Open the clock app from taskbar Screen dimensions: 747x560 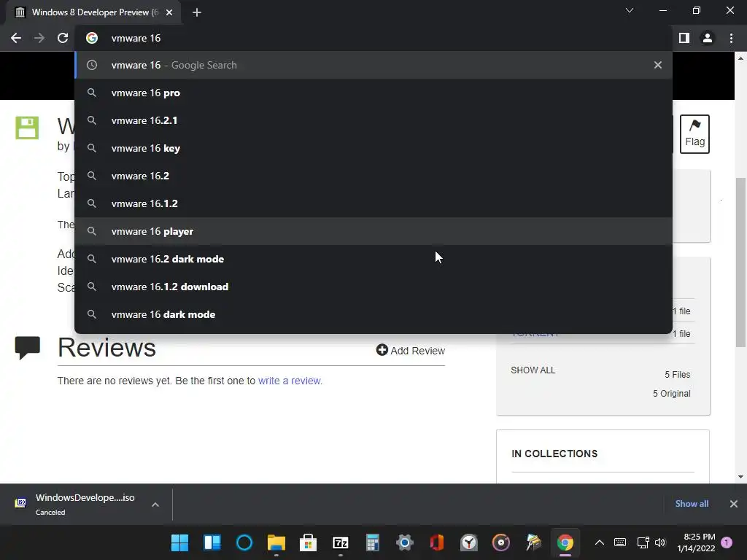(x=469, y=542)
